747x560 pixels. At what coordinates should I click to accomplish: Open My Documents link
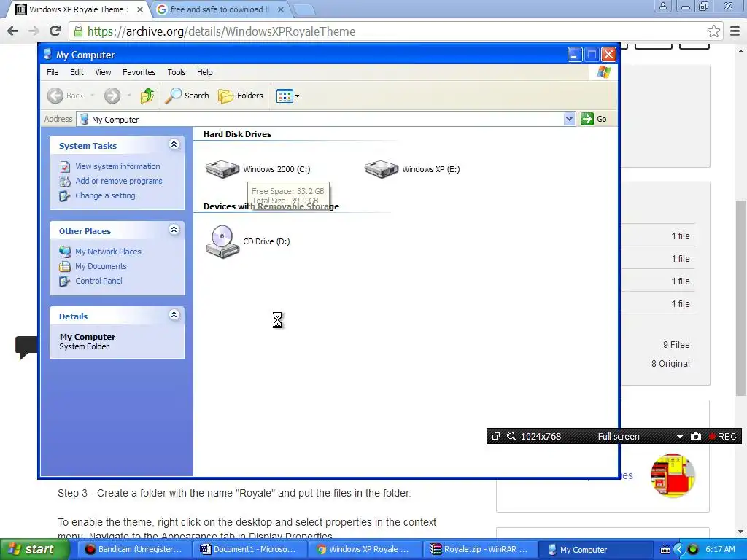(101, 266)
